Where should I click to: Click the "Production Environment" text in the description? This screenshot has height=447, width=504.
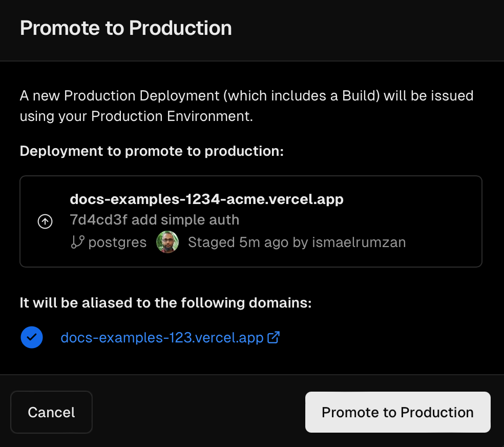coord(171,116)
